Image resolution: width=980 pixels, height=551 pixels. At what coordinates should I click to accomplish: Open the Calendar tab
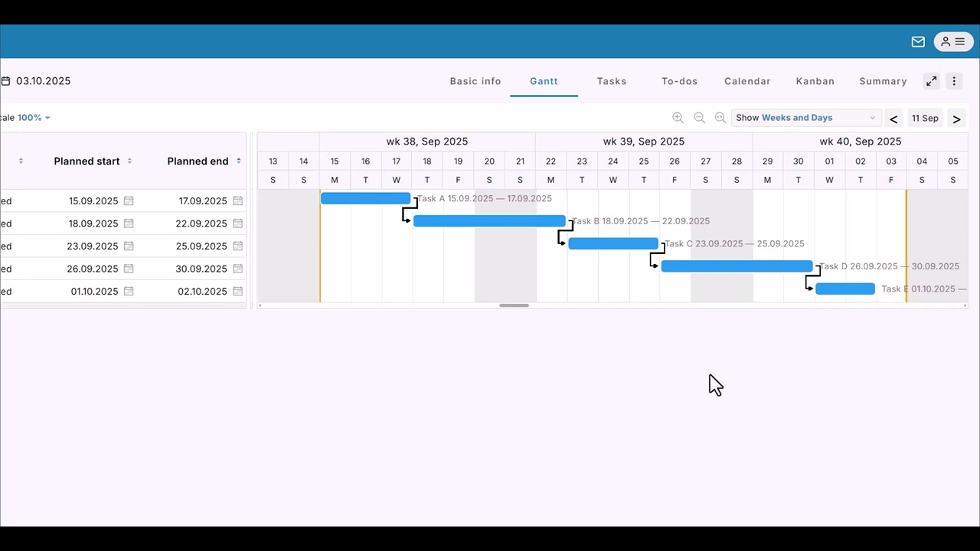pos(747,81)
